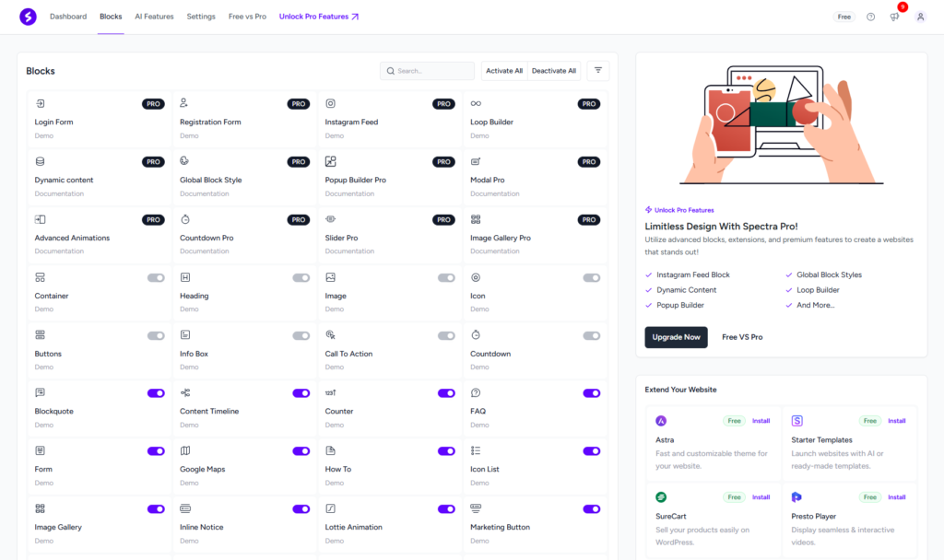Click the Deactivate All button
This screenshot has width=944, height=560.
click(x=554, y=70)
